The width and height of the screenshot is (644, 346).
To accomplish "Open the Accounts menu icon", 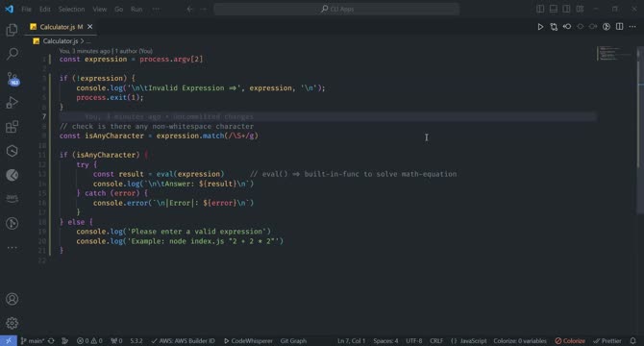I will [x=12, y=299].
